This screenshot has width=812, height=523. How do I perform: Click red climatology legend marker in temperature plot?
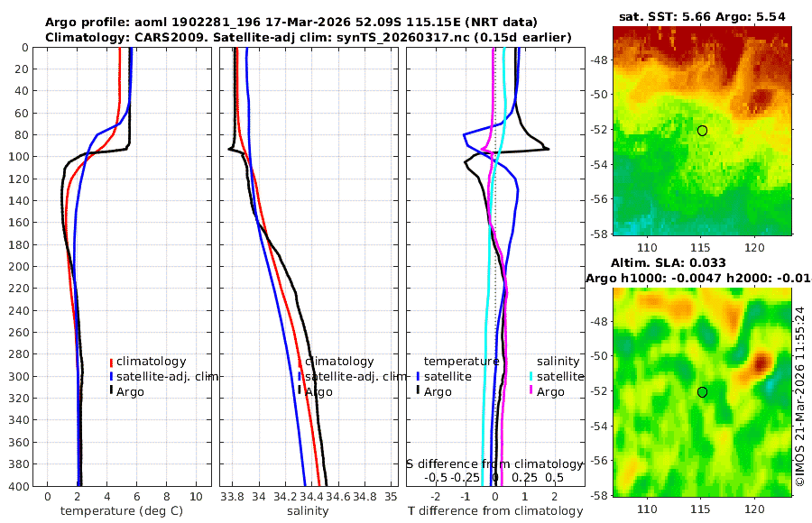[x=111, y=362]
